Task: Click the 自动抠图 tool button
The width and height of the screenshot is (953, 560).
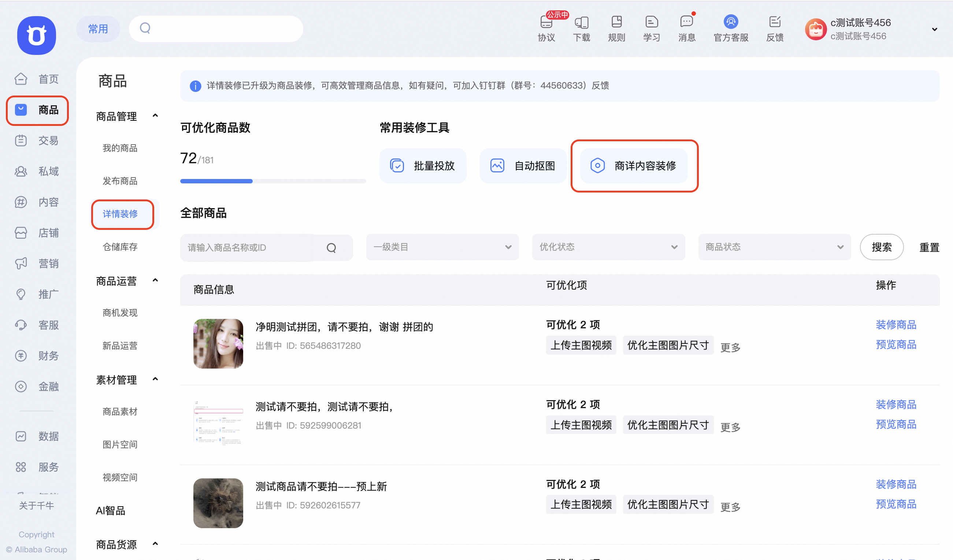Action: point(523,166)
